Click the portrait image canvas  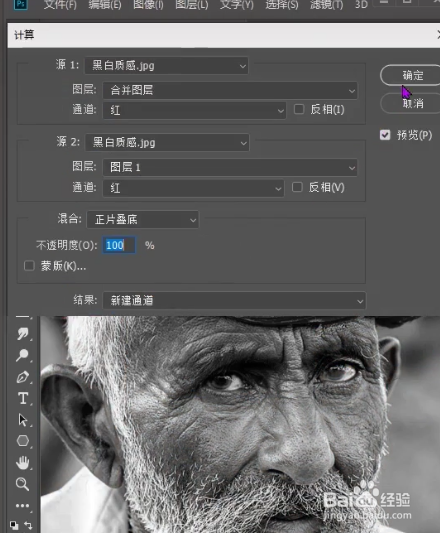point(240,424)
